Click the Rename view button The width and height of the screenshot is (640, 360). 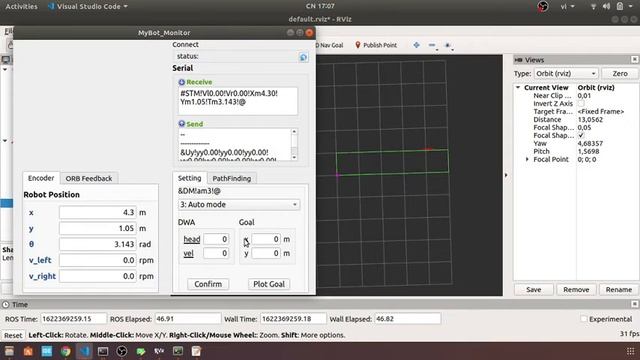point(619,289)
